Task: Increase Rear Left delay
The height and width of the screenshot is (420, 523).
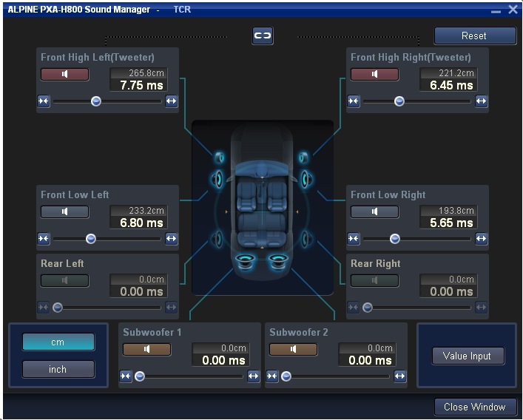Action: [x=171, y=308]
